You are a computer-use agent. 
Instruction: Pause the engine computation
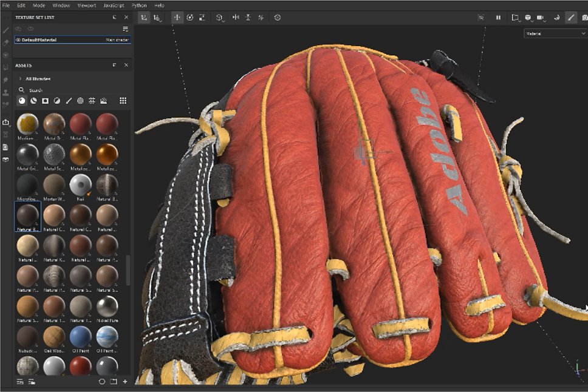[x=498, y=18]
